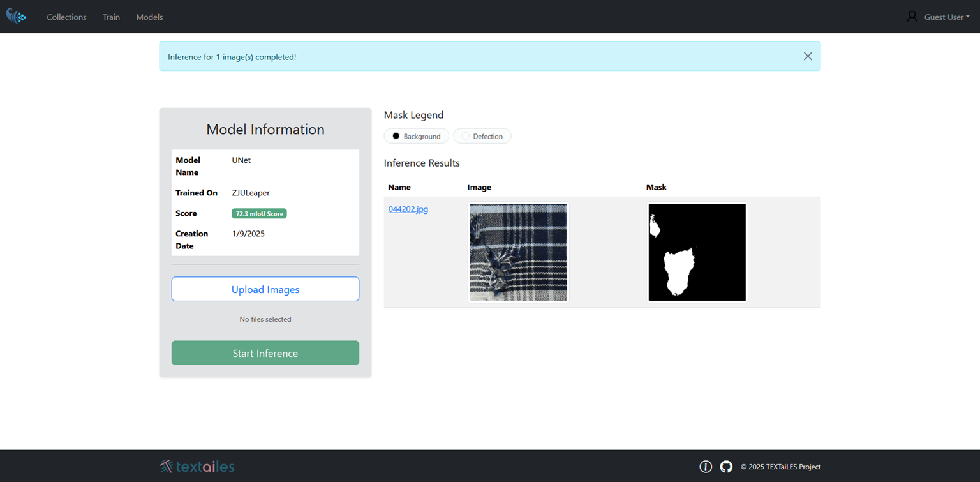The width and height of the screenshot is (980, 482).
Task: Click the TEXTaiLES logo in navbar
Action: pyautogui.click(x=16, y=17)
